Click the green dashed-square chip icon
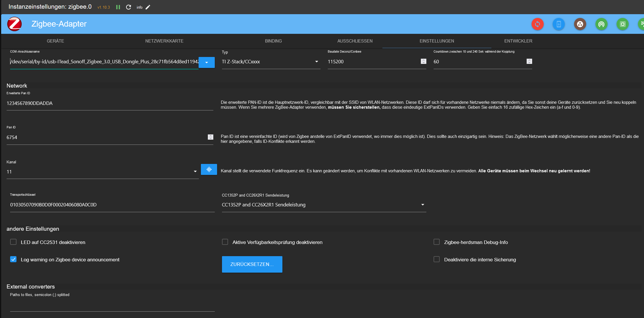This screenshot has width=644, height=318. click(x=623, y=24)
